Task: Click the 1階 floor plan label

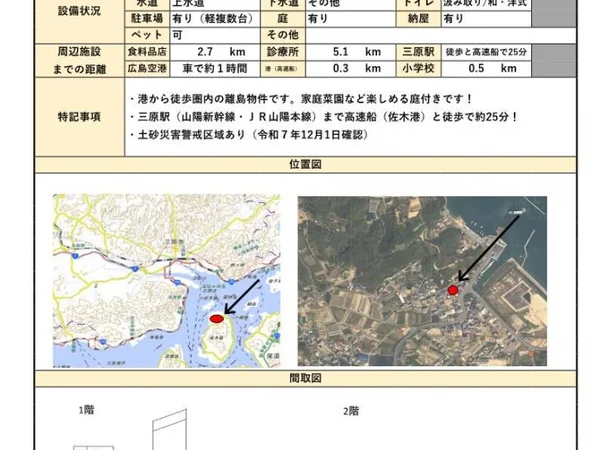Action: tap(86, 410)
